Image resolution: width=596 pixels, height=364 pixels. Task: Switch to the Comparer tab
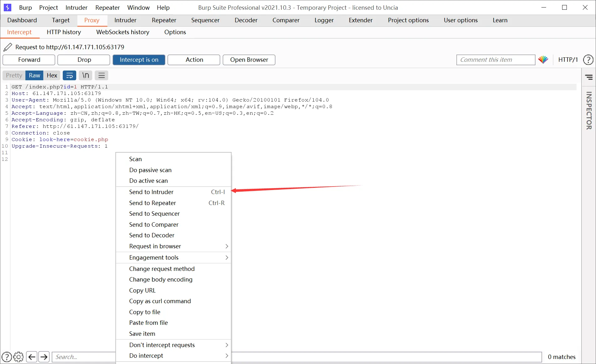[x=286, y=20]
